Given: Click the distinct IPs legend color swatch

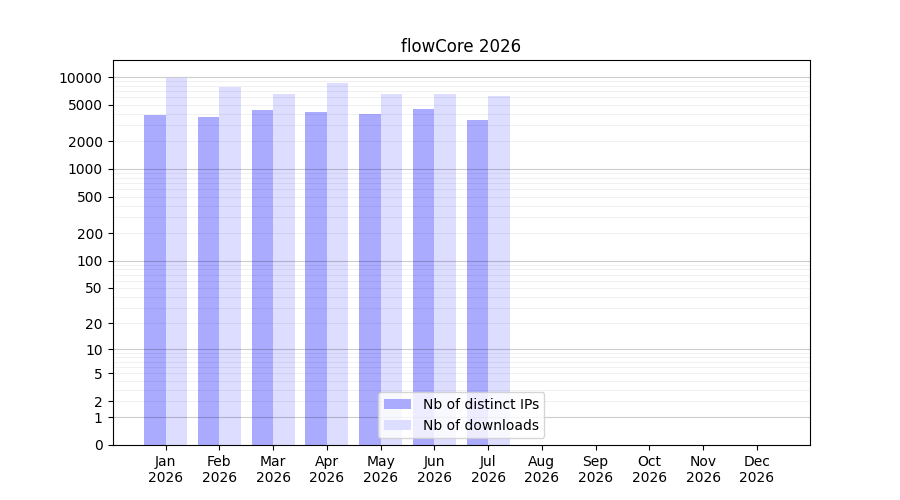Looking at the screenshot, I should [397, 404].
